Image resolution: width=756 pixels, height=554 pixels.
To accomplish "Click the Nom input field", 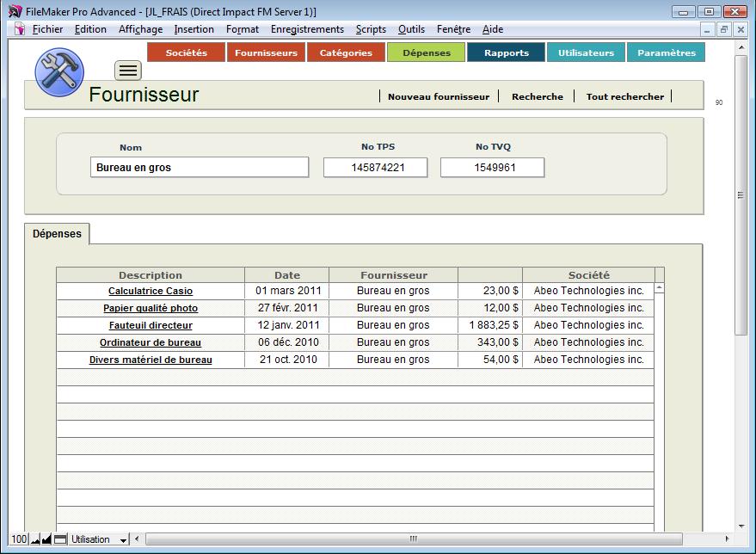I will (200, 167).
